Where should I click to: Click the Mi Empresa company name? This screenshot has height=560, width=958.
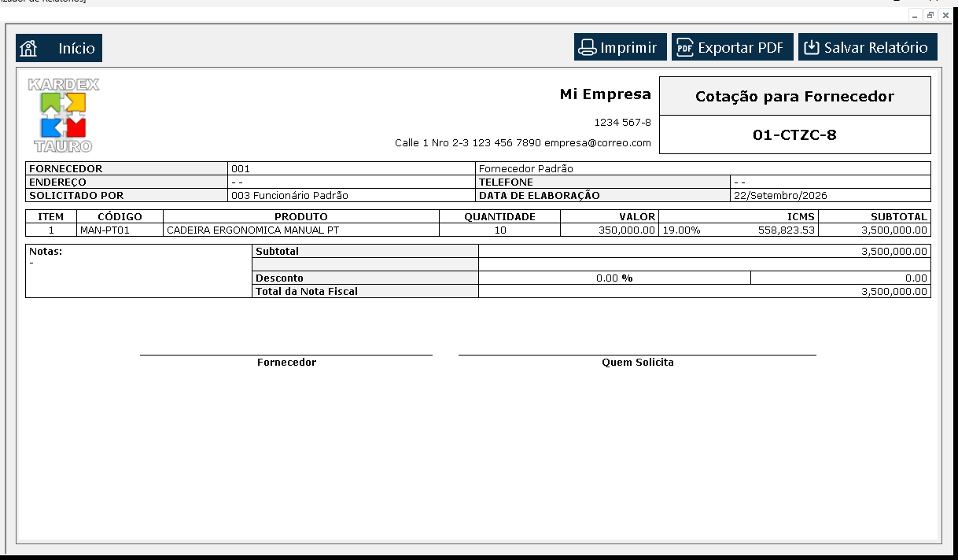click(x=606, y=94)
